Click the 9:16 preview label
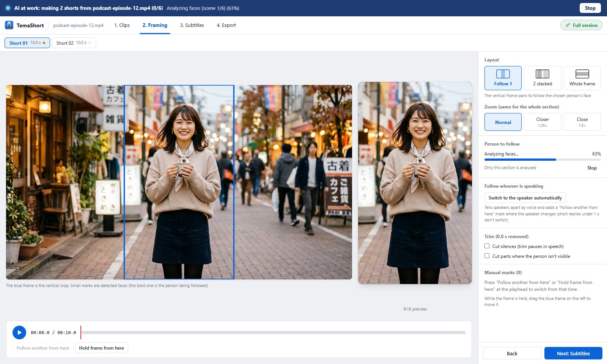The image size is (607, 364). [x=415, y=309]
